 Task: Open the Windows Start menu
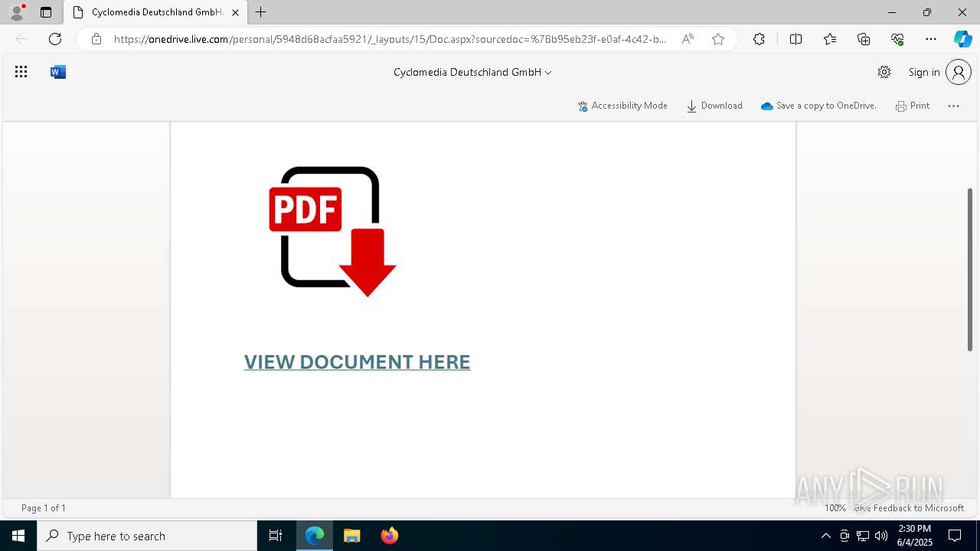[x=18, y=536]
